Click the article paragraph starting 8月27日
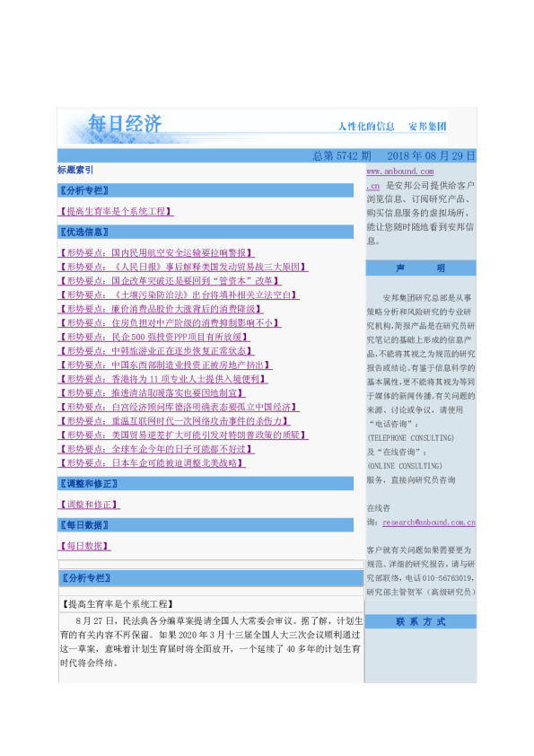Viewport: 534px width, 756px height. point(211,642)
